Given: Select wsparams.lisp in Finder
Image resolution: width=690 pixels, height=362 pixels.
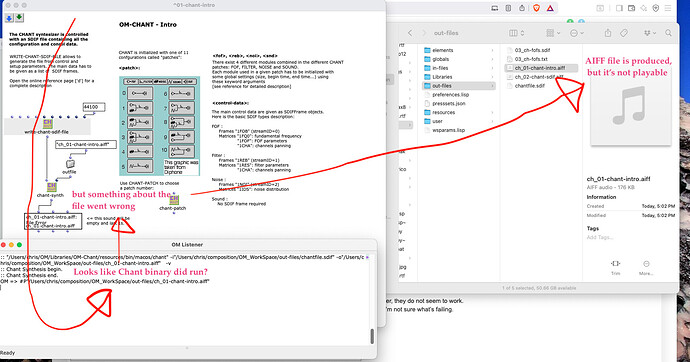Looking at the screenshot, I should pyautogui.click(x=448, y=130).
